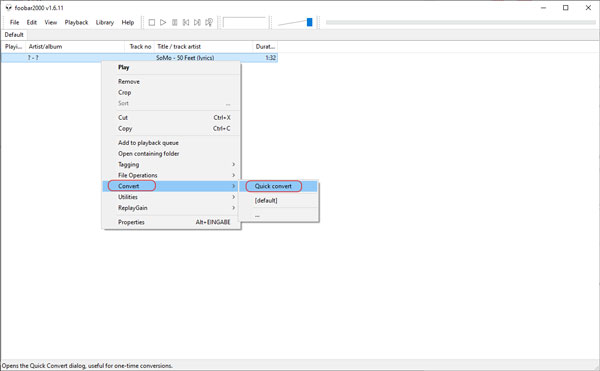
Task: Expand the Utilities submenu
Action: click(x=171, y=197)
